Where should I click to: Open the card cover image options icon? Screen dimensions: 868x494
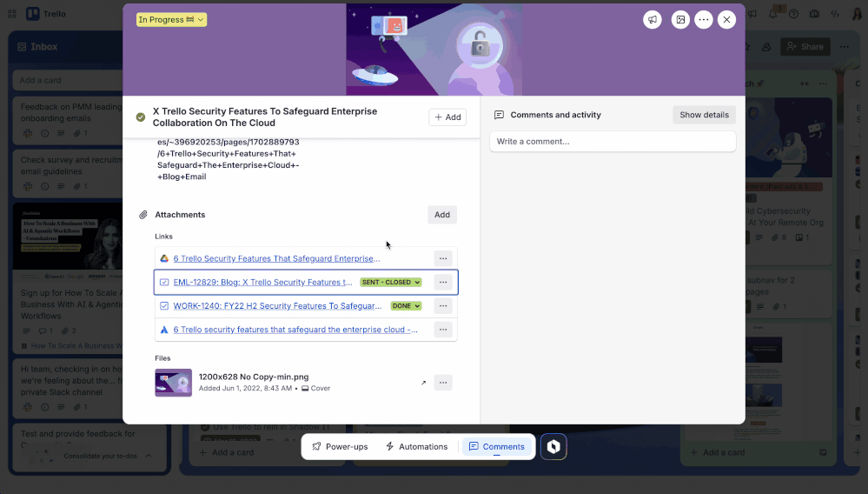[680, 19]
